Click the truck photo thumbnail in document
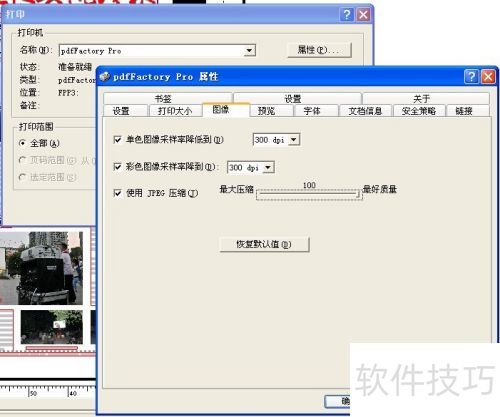The width and height of the screenshot is (500, 417). click(x=41, y=268)
